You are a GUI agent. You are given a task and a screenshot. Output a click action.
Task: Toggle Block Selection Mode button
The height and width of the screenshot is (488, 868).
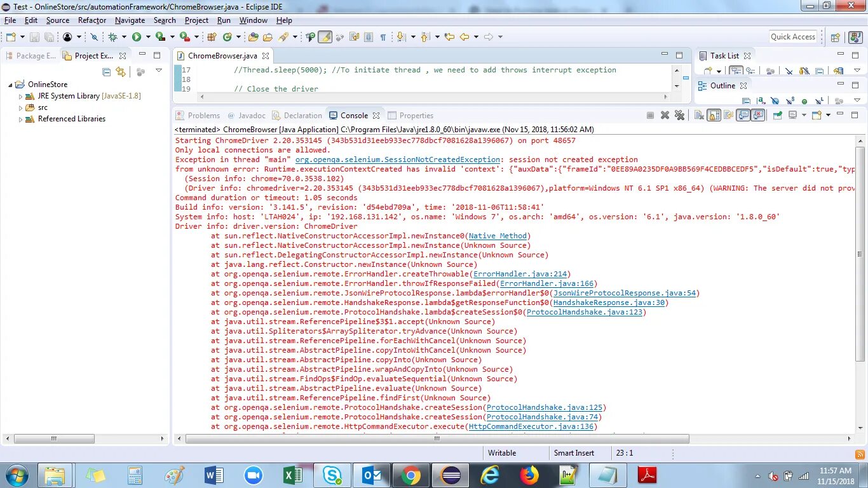tap(369, 37)
